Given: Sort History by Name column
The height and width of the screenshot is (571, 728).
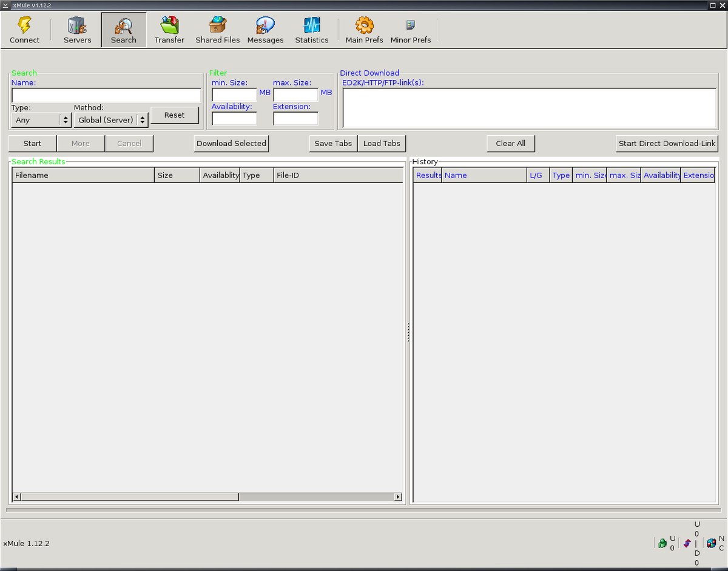Looking at the screenshot, I should (484, 175).
